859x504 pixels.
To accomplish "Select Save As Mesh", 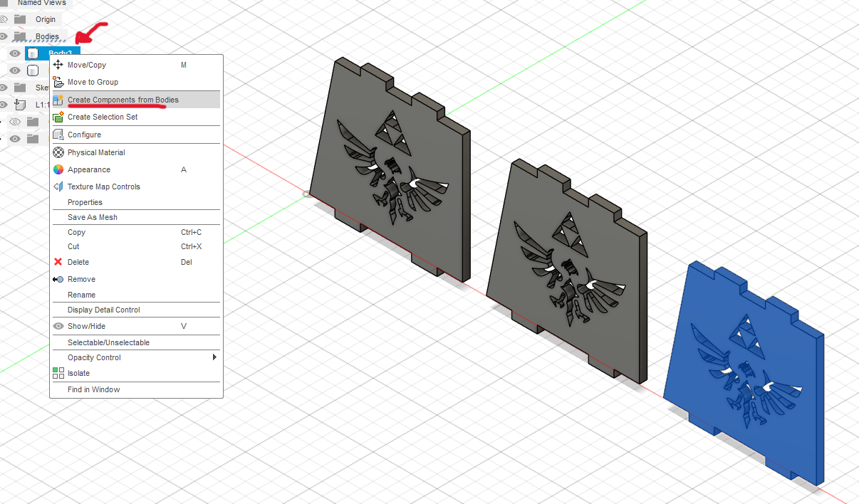I will (136, 217).
